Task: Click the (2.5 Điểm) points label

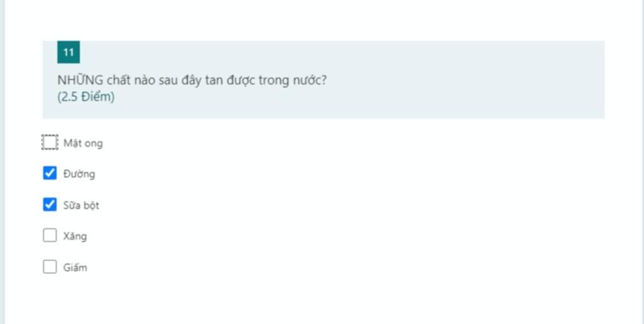Action: click(x=86, y=98)
